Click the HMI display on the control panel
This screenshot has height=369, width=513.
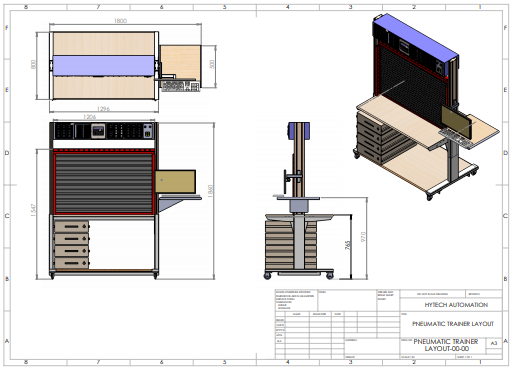pyautogui.click(x=98, y=131)
